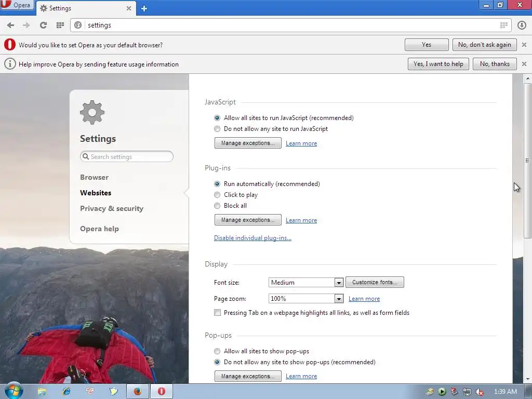Select the Websites settings section
Screen dimensions: 532x399
96,193
